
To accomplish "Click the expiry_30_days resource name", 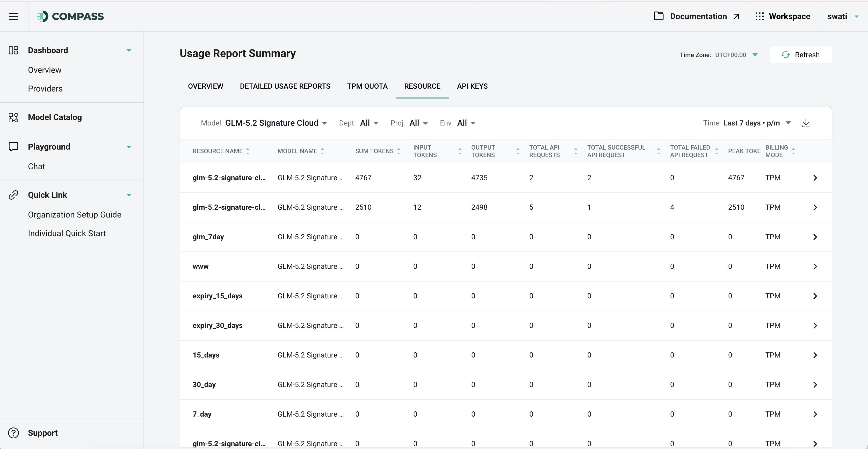I will pyautogui.click(x=218, y=326).
